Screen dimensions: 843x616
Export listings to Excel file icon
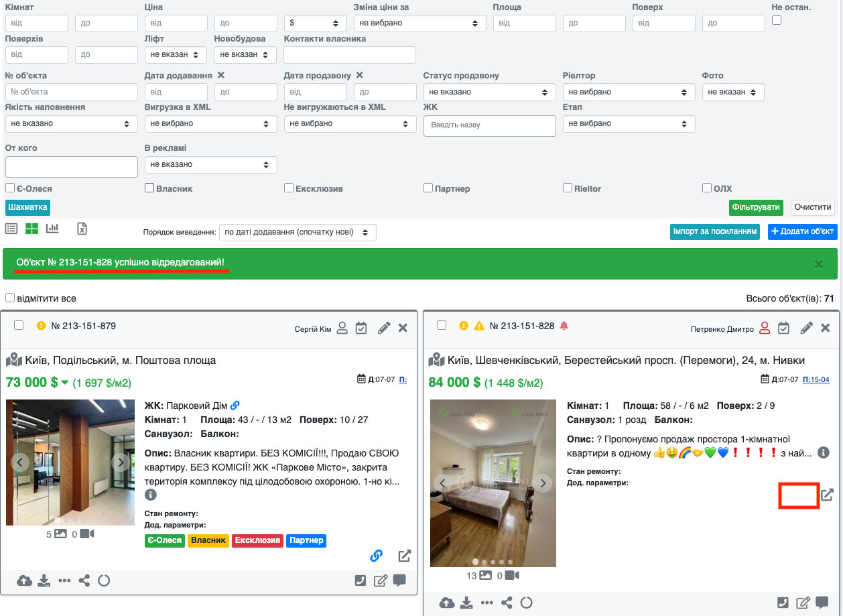(82, 229)
